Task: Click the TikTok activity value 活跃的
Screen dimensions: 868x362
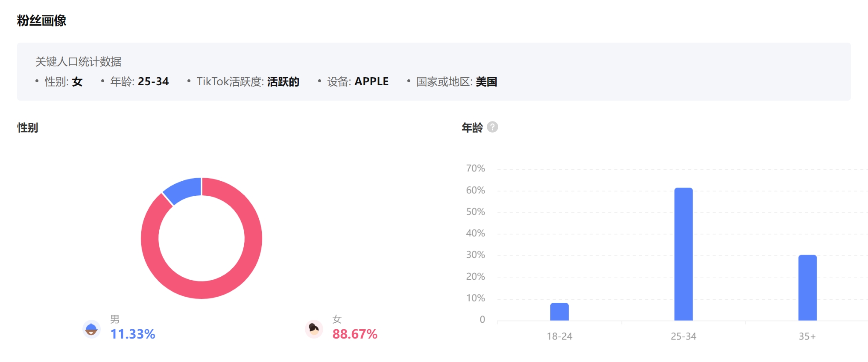Action: (283, 81)
